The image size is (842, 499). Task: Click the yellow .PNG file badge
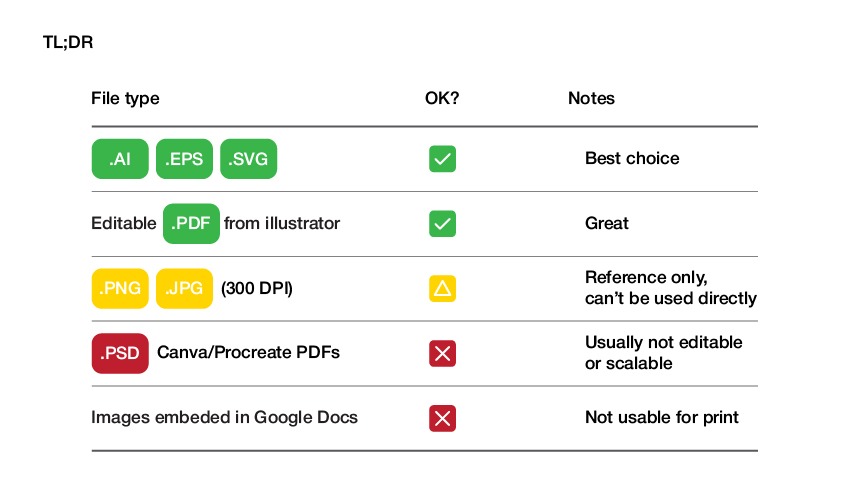click(120, 289)
